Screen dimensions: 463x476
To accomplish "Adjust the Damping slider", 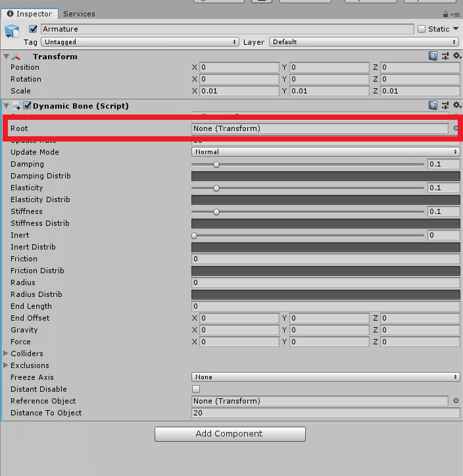I will pyautogui.click(x=307, y=164).
